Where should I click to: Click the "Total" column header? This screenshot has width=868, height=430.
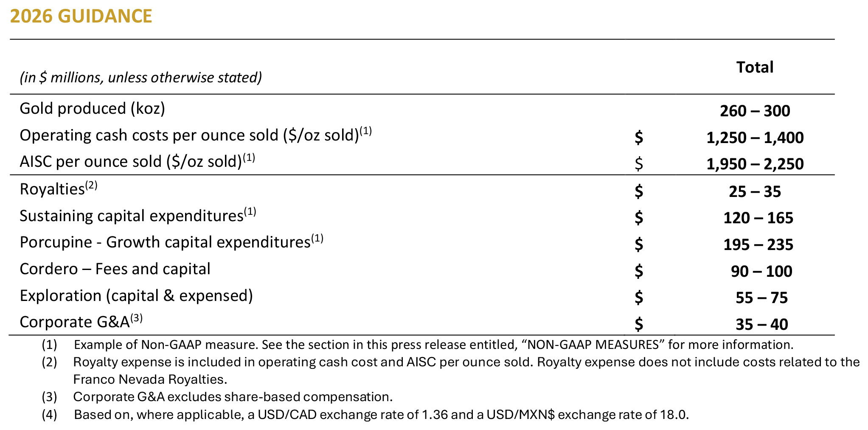[755, 67]
